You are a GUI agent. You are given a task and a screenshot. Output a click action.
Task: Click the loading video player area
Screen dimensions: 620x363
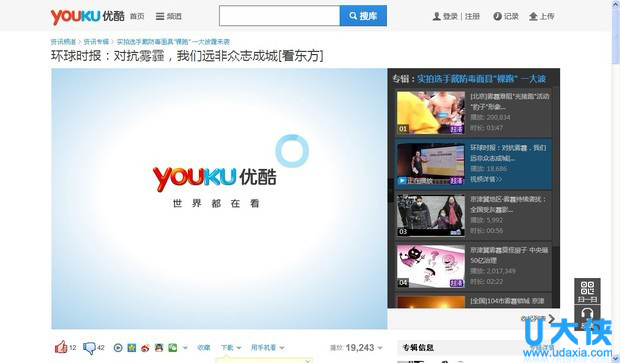point(219,199)
